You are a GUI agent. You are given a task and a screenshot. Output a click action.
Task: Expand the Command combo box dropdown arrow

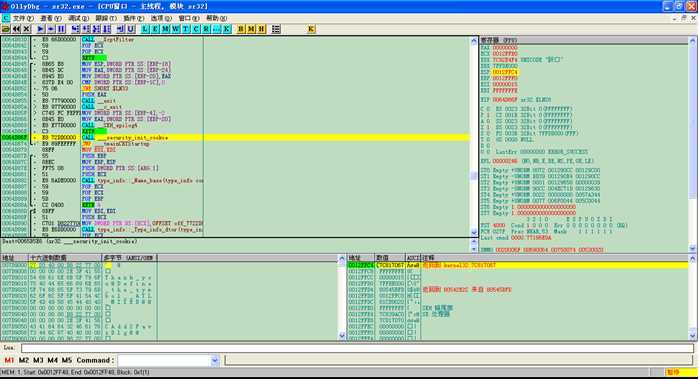215,360
